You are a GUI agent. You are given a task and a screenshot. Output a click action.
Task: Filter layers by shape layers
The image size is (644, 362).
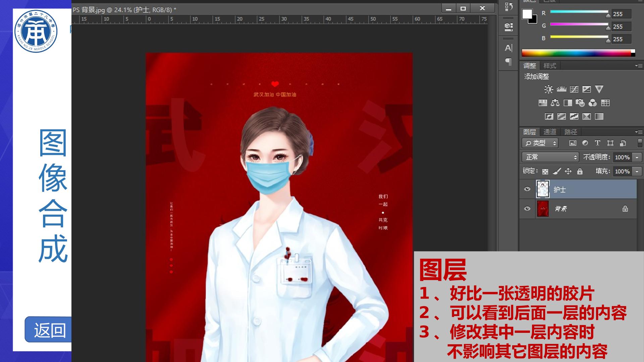(x=610, y=143)
